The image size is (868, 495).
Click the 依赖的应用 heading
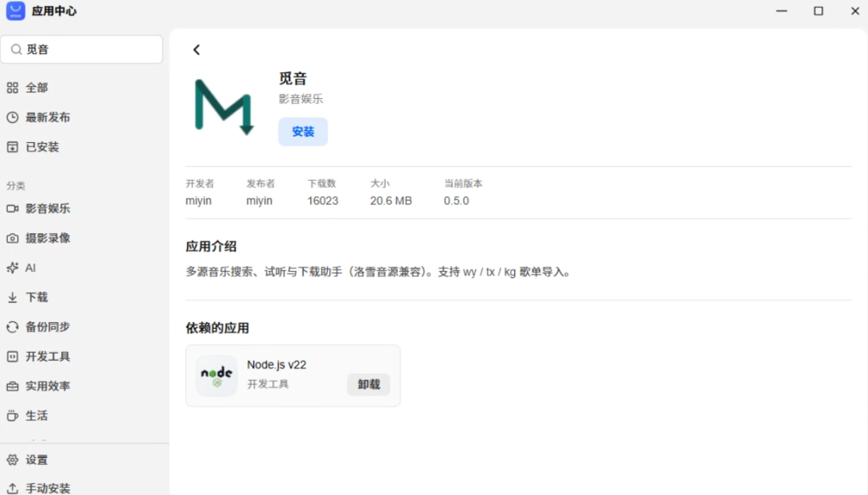tap(217, 328)
